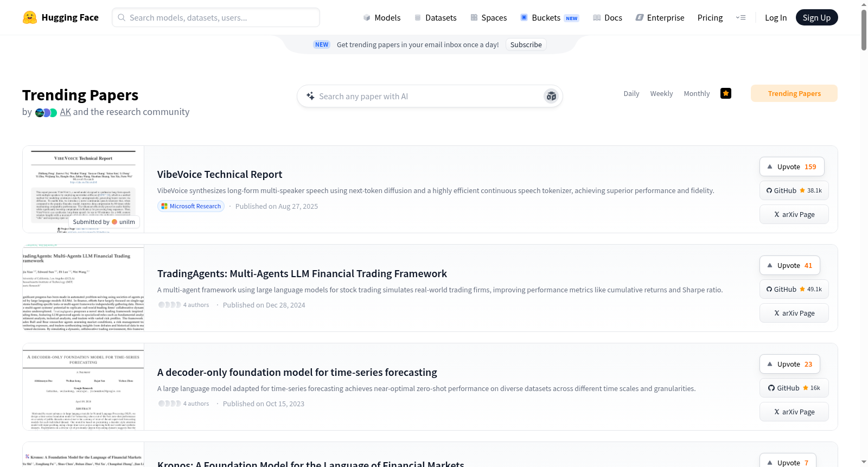Click the Published on Aug 27, 2025 date
Screen dimensions: 868x467
click(x=277, y=206)
